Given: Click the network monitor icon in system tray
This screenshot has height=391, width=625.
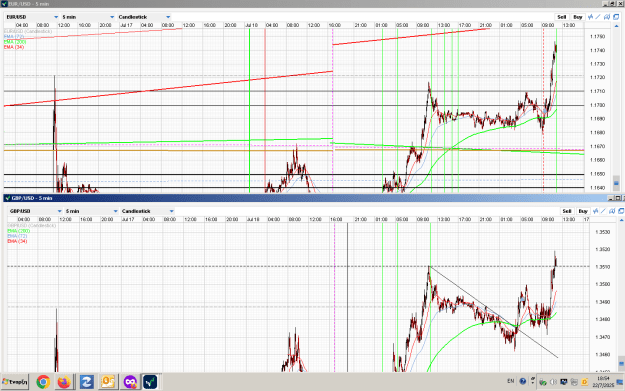Looking at the screenshot, I should point(564,382).
